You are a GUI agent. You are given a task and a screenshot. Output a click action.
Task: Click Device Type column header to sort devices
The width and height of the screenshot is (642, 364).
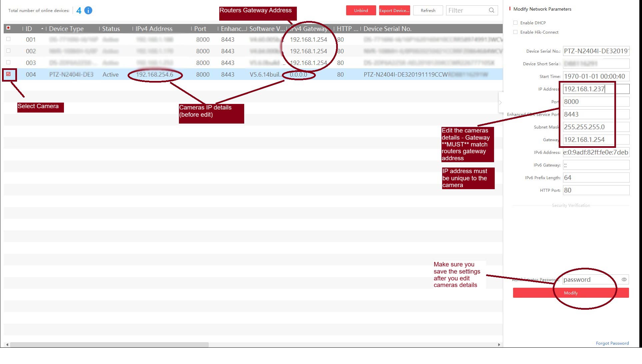[x=67, y=29]
